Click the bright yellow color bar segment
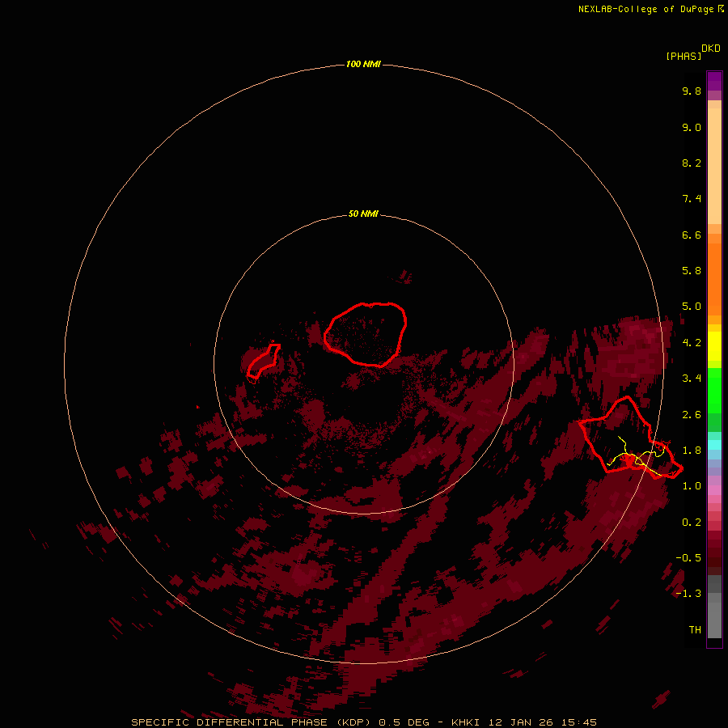 click(x=714, y=346)
